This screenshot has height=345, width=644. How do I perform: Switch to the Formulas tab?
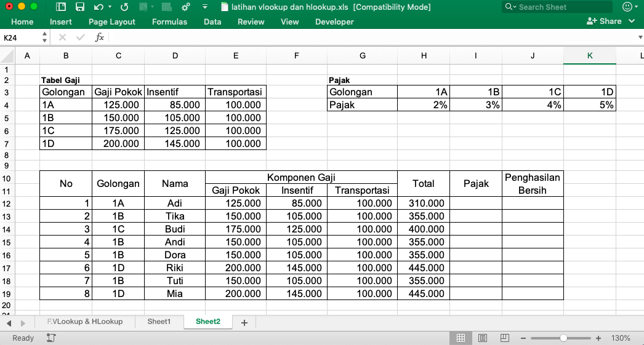(170, 22)
